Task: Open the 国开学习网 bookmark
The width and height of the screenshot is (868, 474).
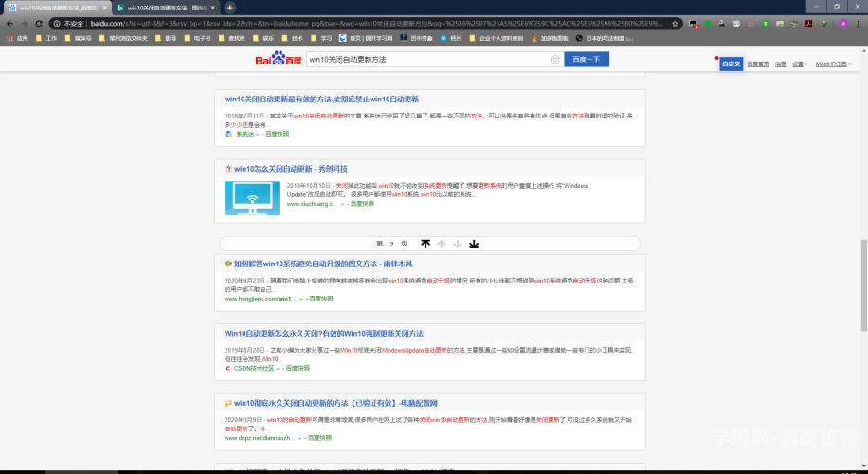Action: pyautogui.click(x=366, y=38)
